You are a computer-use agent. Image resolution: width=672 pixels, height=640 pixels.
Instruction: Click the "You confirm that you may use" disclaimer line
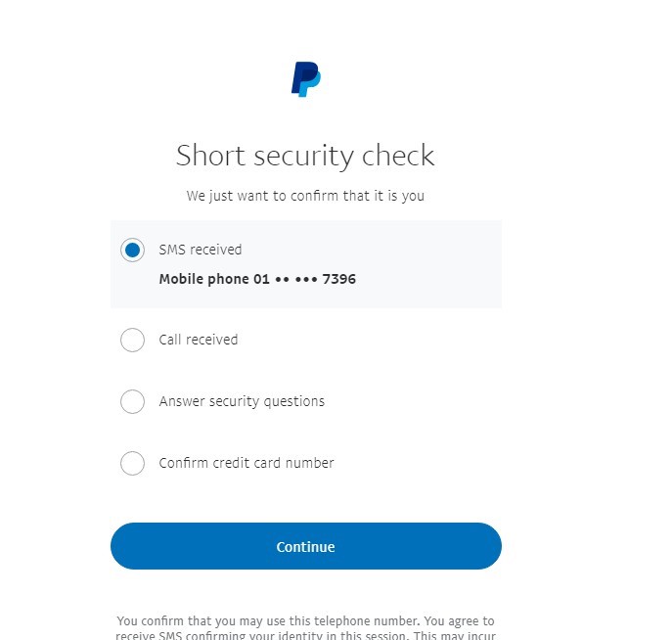click(x=305, y=620)
